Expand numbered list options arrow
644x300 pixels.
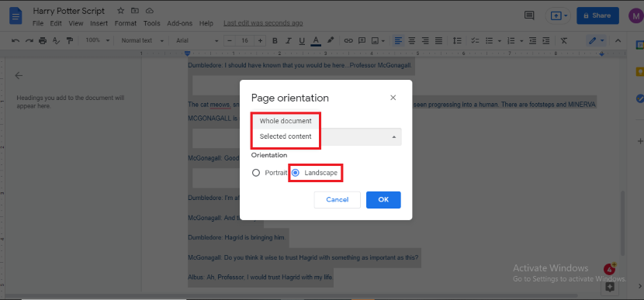pyautogui.click(x=521, y=40)
